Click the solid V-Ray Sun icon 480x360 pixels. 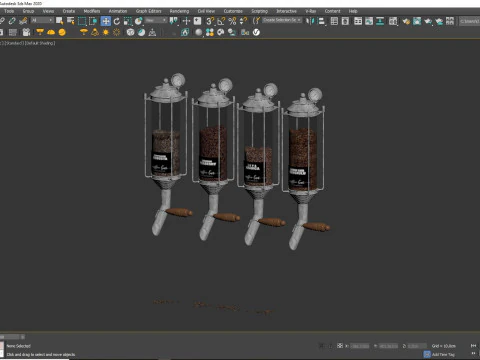tap(106, 32)
